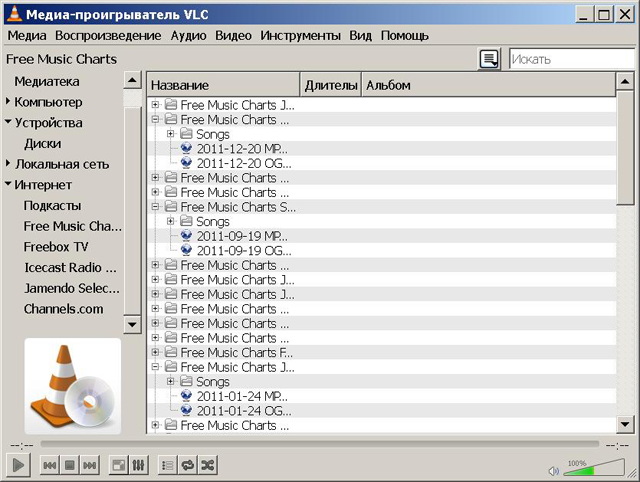Image resolution: width=640 pixels, height=482 pixels.
Task: Open the extended settings equalizer button
Action: [139, 465]
